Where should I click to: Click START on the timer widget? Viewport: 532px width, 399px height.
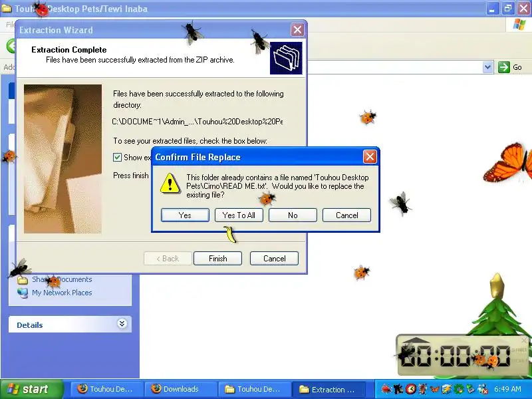(x=519, y=350)
